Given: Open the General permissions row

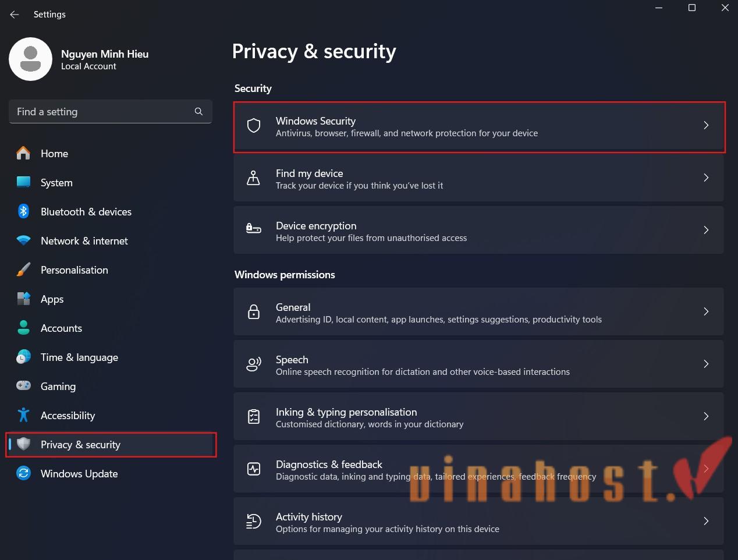Looking at the screenshot, I should point(478,311).
